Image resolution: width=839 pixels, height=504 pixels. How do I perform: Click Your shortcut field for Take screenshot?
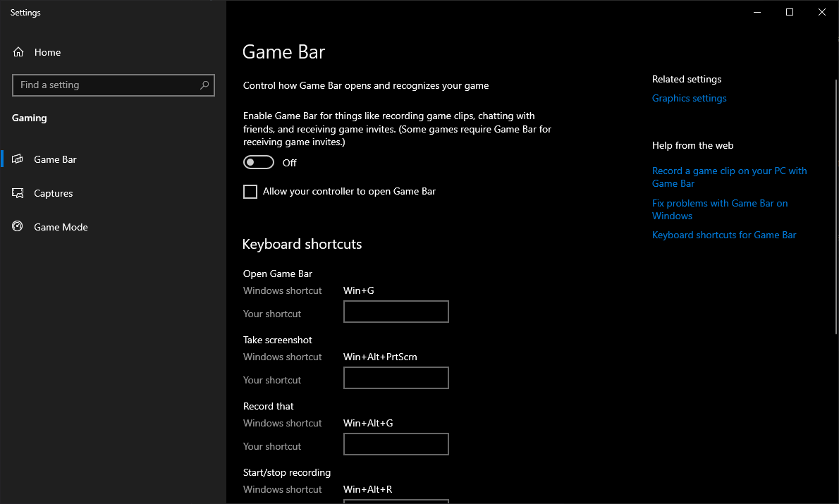click(396, 378)
